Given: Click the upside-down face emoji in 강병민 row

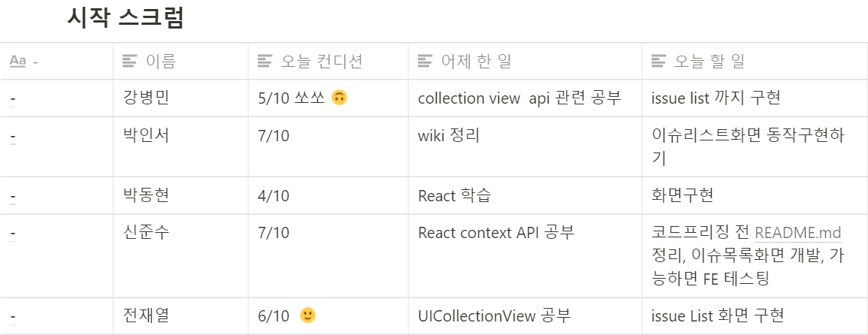Looking at the screenshot, I should pos(339,98).
